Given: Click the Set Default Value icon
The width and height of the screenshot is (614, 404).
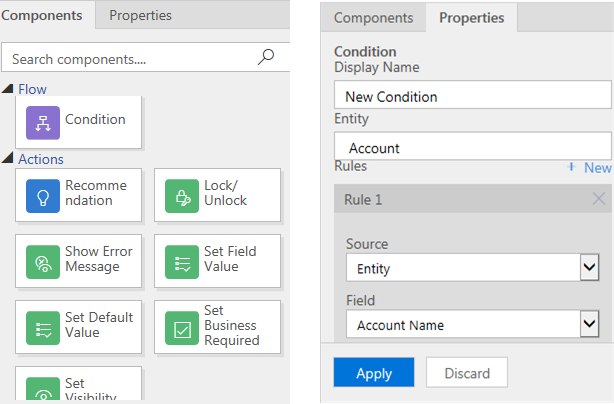Looking at the screenshot, I should pyautogui.click(x=44, y=326).
